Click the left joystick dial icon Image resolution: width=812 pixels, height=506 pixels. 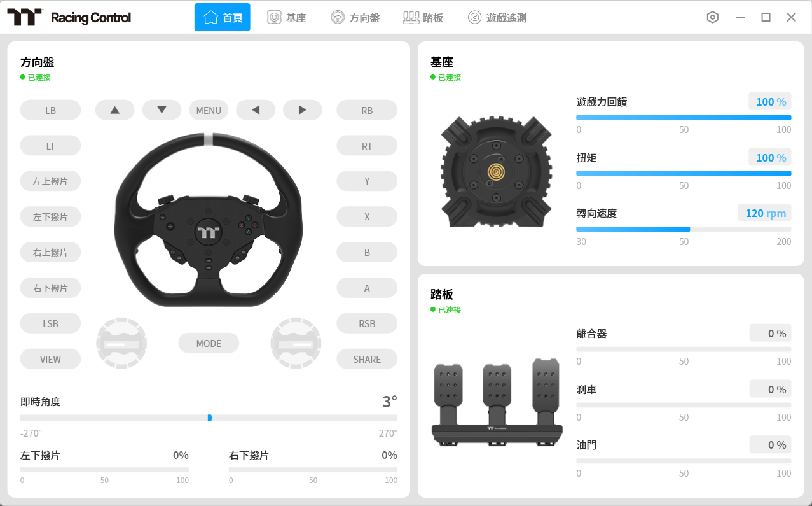pos(121,344)
